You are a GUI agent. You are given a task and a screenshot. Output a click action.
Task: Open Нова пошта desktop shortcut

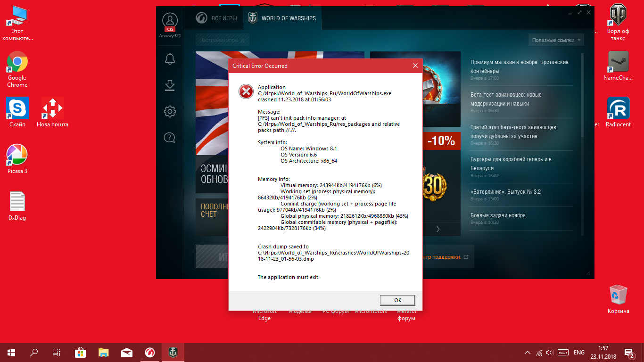tap(52, 112)
